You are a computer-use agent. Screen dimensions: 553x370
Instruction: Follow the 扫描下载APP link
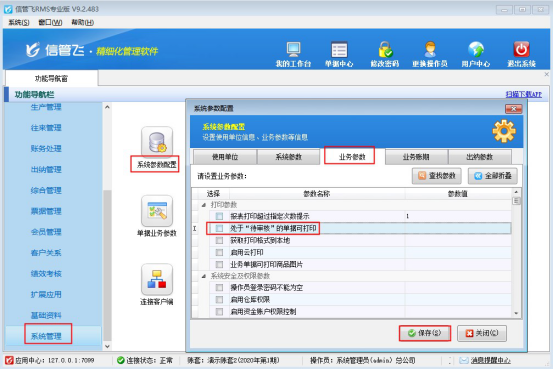tap(523, 94)
